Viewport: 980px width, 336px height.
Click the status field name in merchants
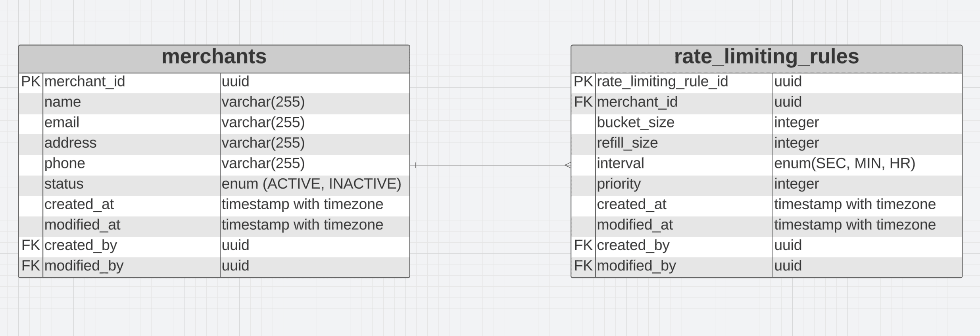click(64, 184)
